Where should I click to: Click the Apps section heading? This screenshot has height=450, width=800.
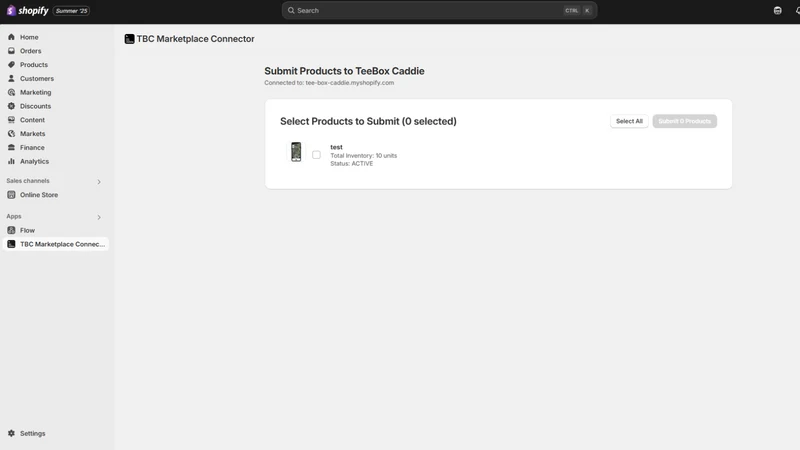[x=14, y=216]
